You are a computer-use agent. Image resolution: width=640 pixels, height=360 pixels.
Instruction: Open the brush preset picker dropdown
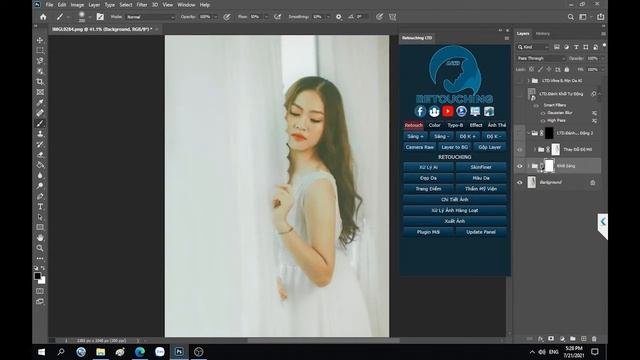click(89, 17)
